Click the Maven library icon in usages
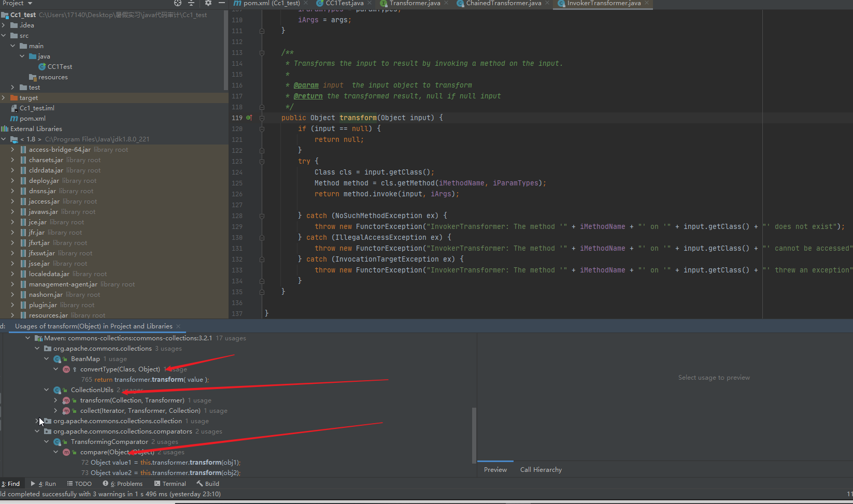Screen dimensions: 853x504 [x=38, y=338]
